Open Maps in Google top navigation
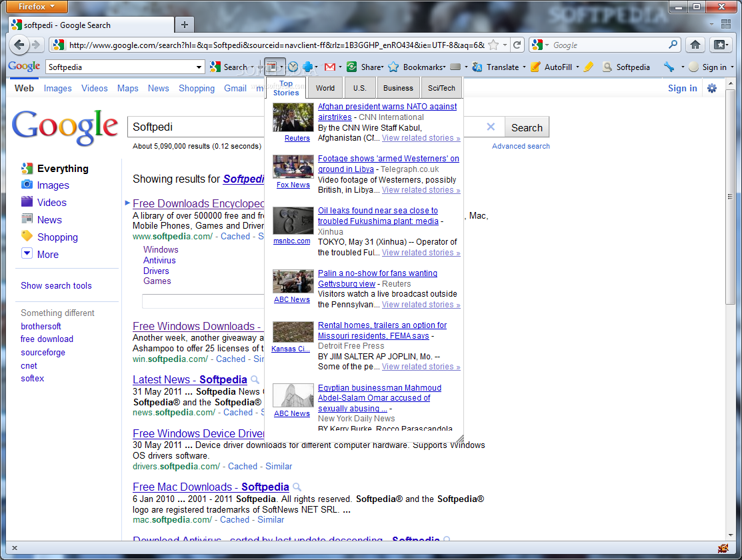 click(x=128, y=88)
